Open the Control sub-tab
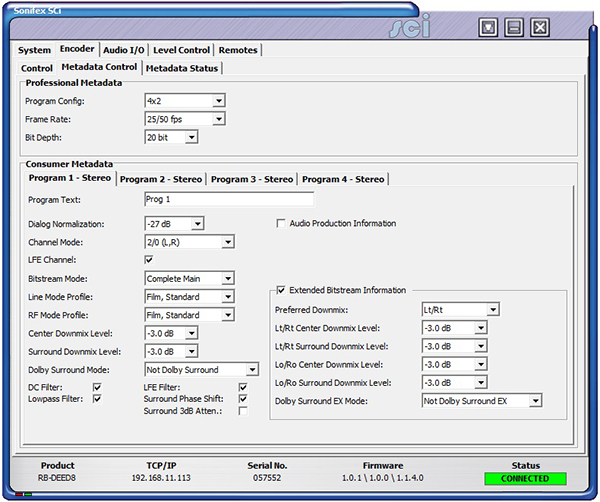 (37, 68)
